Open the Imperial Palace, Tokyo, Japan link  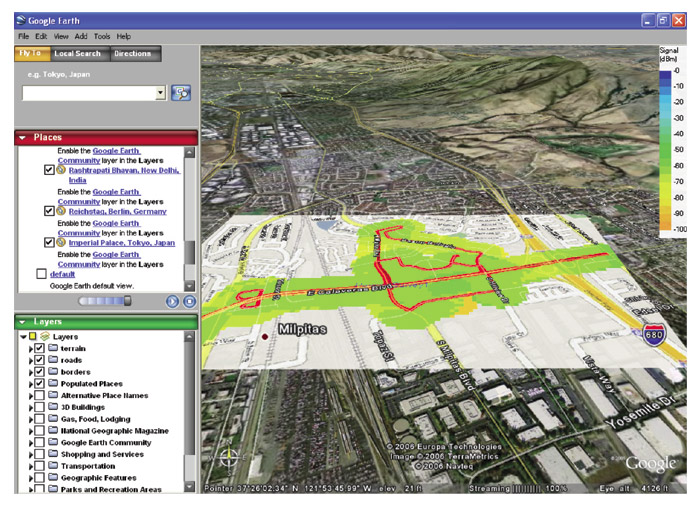pos(121,243)
